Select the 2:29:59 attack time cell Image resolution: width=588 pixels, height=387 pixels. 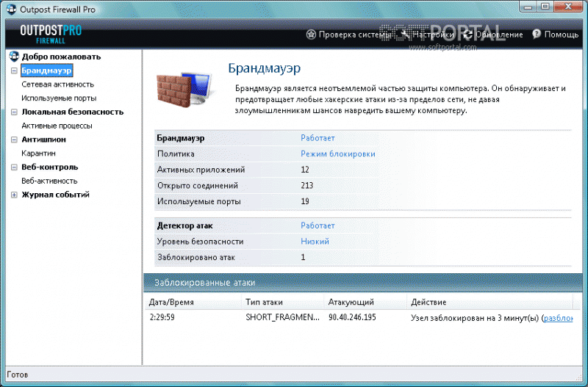coord(162,317)
